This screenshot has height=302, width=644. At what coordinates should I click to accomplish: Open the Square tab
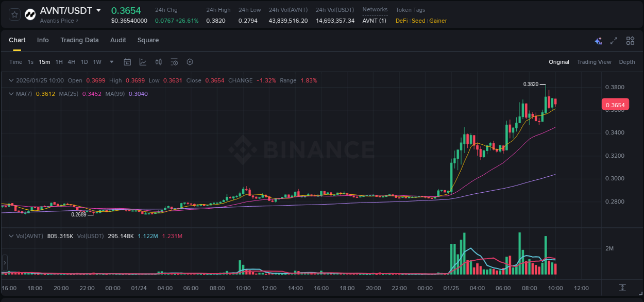(x=148, y=40)
